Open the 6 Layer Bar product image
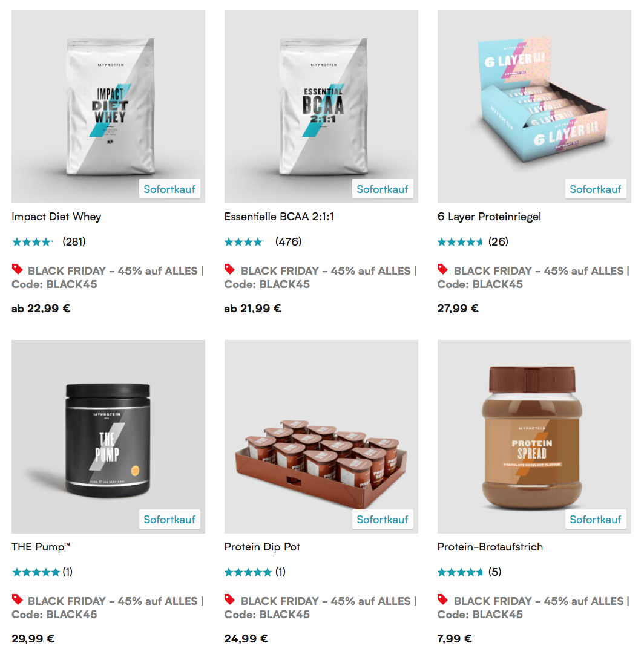This screenshot has height=663, width=644. click(x=534, y=106)
